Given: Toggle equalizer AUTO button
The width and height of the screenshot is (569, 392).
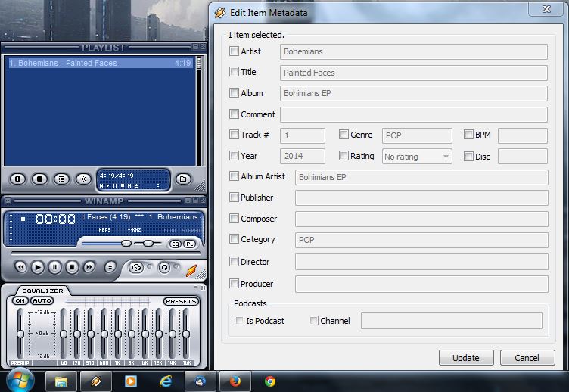Looking at the screenshot, I should [x=42, y=300].
